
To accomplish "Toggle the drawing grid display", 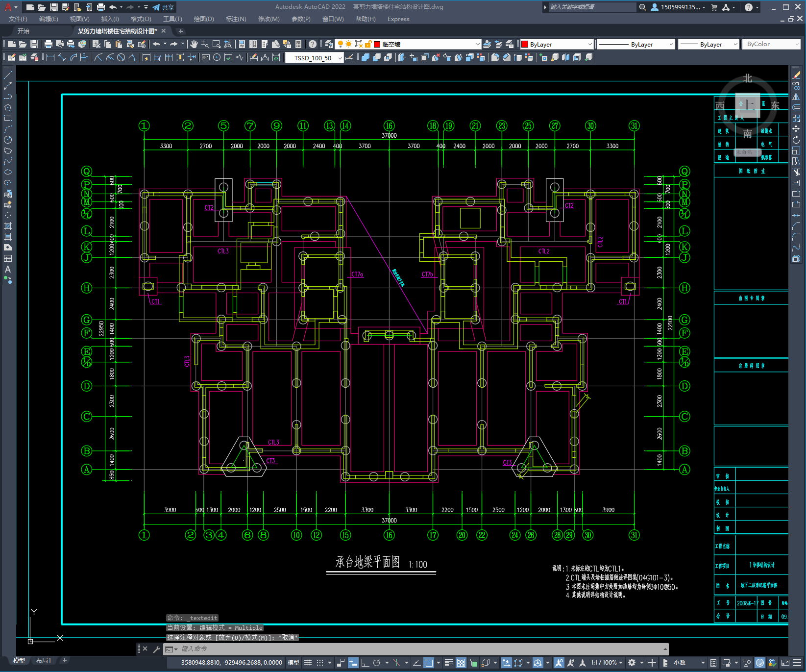I will [308, 663].
